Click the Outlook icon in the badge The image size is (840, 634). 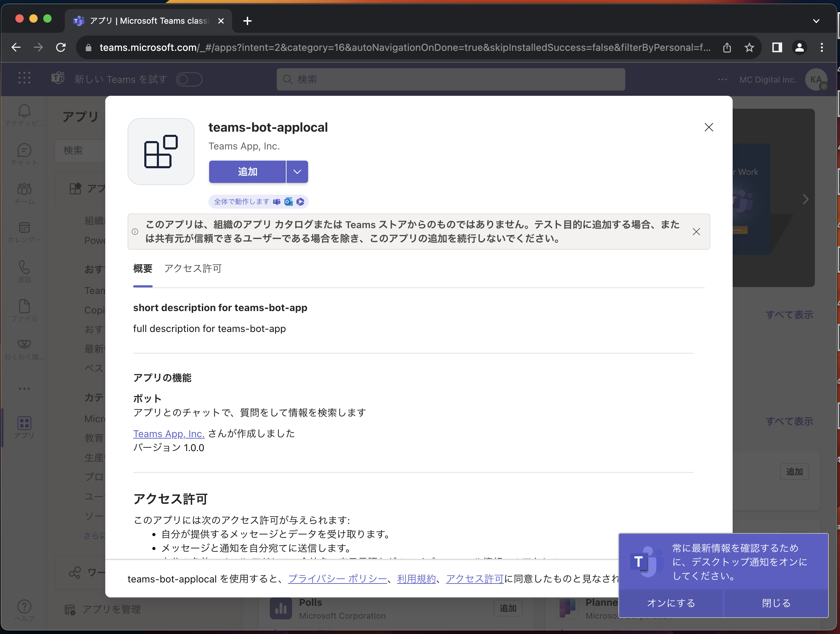coord(289,202)
